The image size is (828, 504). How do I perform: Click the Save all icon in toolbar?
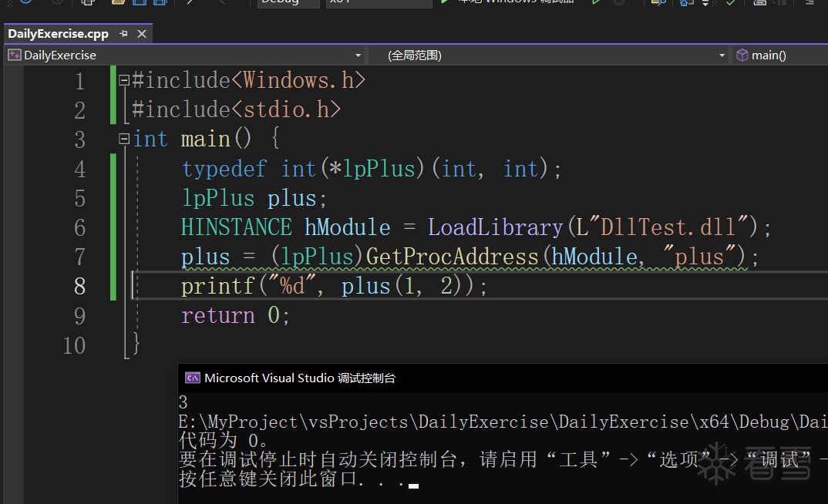pyautogui.click(x=159, y=2)
